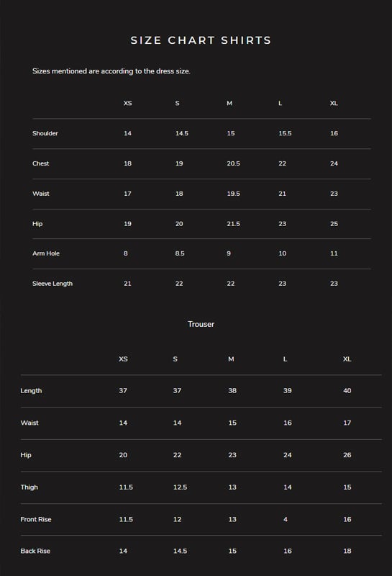
Task: Select the 40 length value for XL trouser
Action: tap(347, 390)
